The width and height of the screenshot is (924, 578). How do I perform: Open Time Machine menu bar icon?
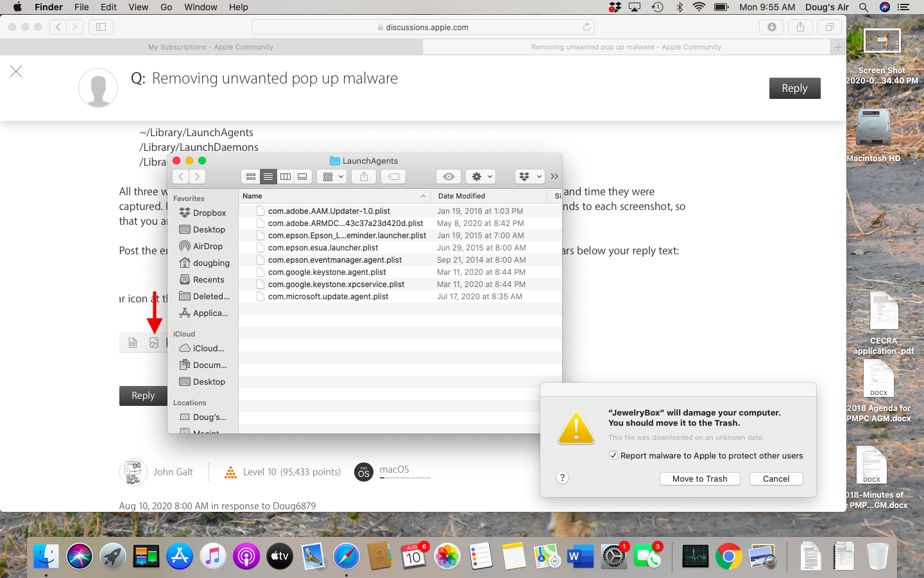pyautogui.click(x=657, y=7)
